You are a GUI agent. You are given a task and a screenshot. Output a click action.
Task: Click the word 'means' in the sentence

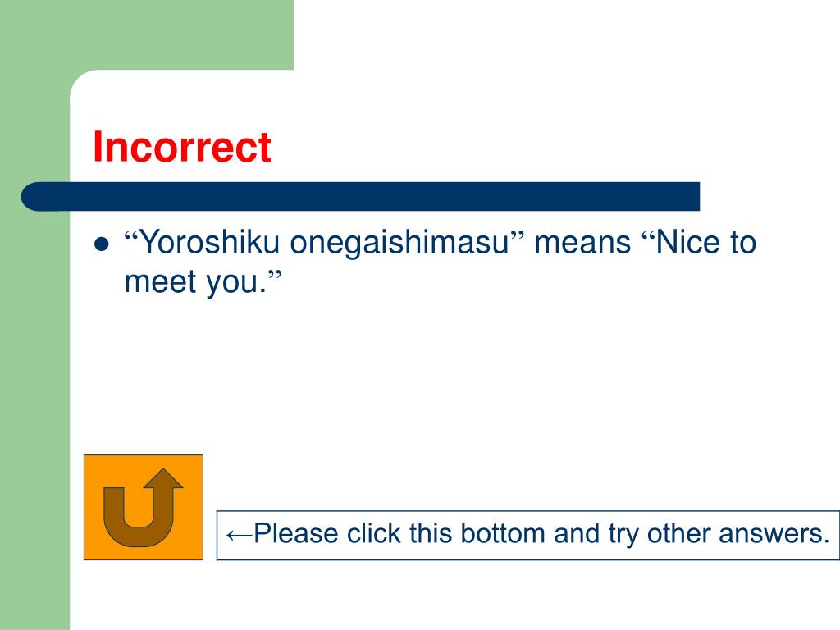click(x=583, y=244)
